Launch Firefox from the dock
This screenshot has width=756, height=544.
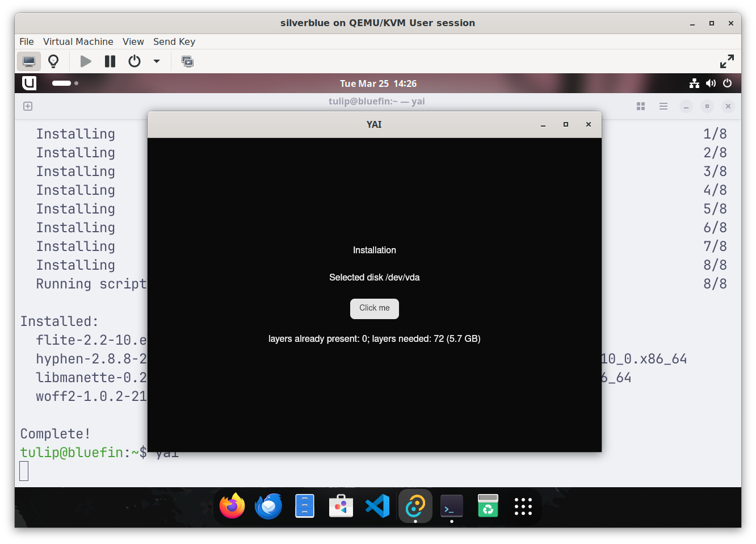pos(232,506)
